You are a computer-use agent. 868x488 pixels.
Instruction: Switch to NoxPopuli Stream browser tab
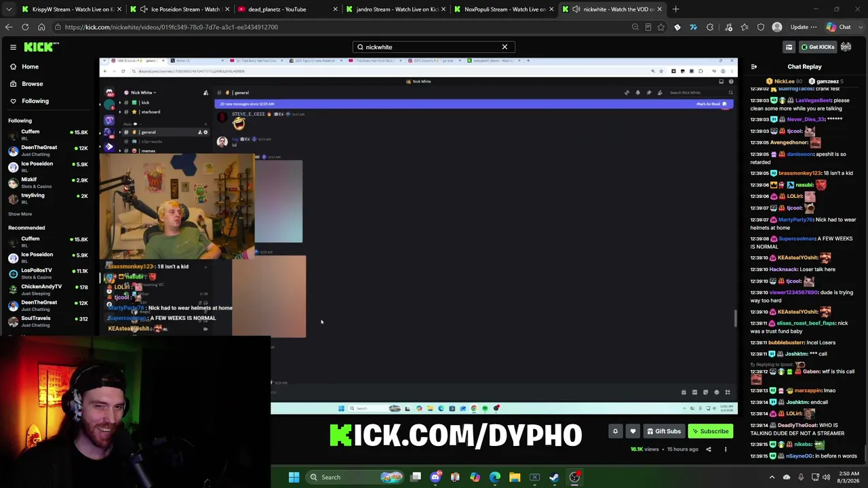tap(505, 9)
